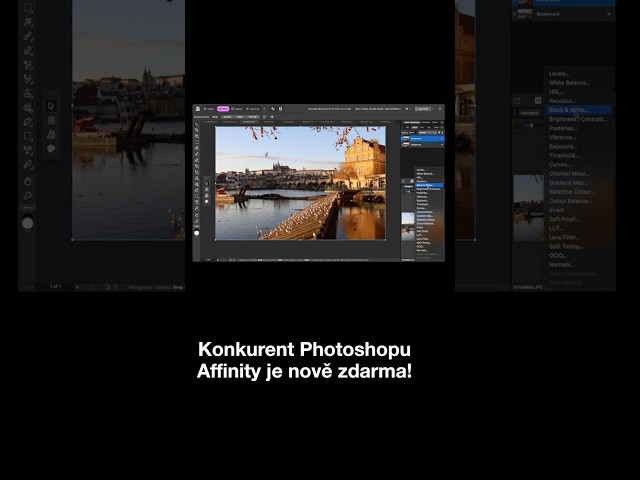The height and width of the screenshot is (480, 640).
Task: Click the navigator photo thumbnail in the blurred background
Action: [x=528, y=208]
